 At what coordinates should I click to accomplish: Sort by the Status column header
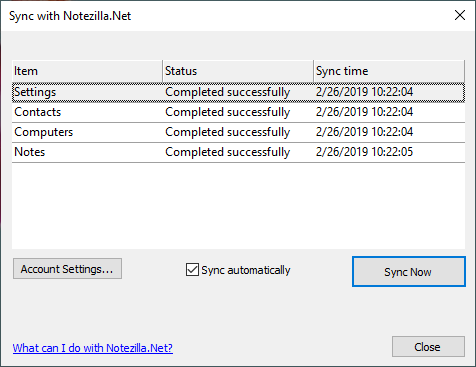pyautogui.click(x=238, y=71)
